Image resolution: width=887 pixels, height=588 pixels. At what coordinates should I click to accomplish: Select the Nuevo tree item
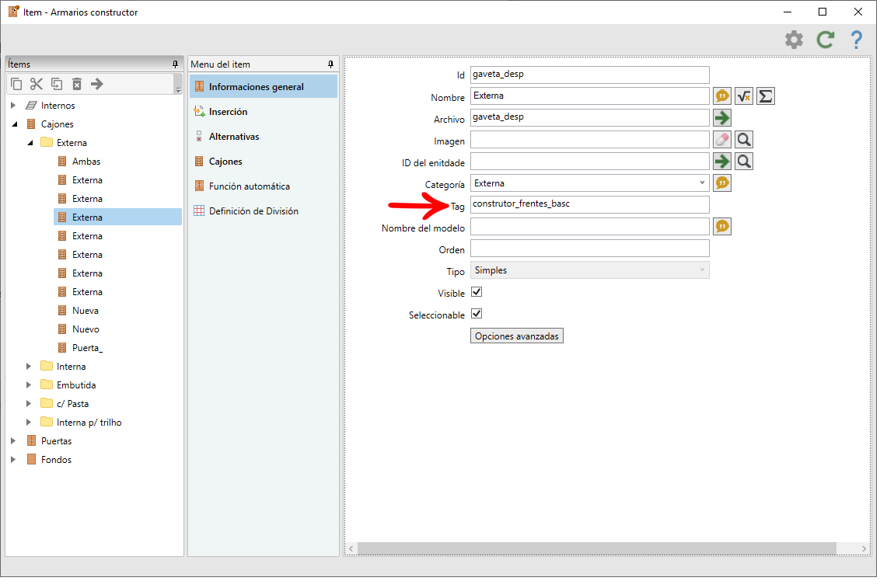pyautogui.click(x=86, y=329)
